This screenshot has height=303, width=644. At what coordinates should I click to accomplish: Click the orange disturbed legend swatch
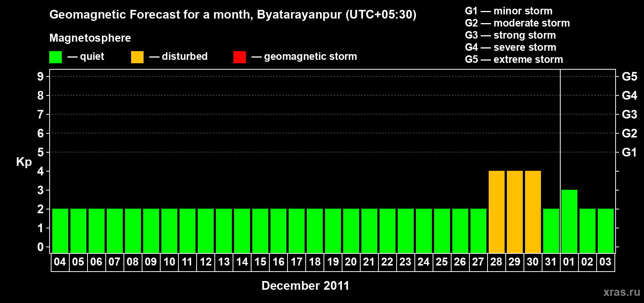pos(137,57)
